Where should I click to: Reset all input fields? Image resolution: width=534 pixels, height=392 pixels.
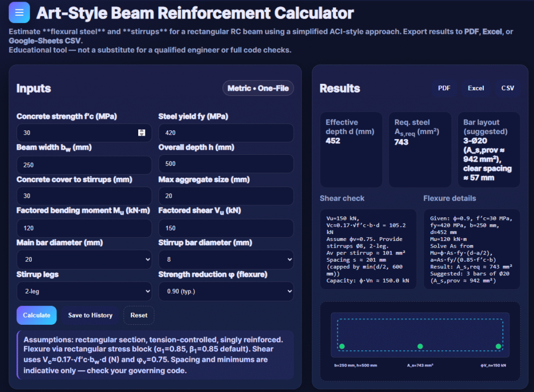[139, 315]
